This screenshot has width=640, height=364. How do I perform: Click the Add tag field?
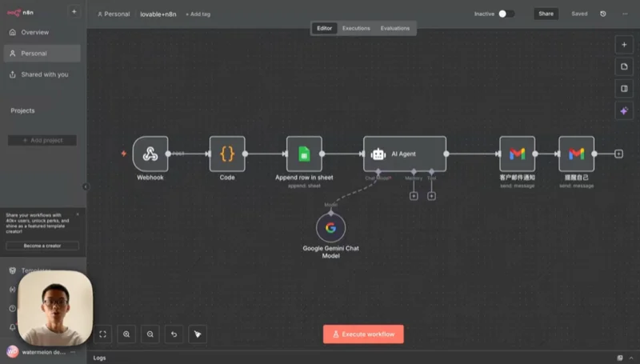coord(198,14)
